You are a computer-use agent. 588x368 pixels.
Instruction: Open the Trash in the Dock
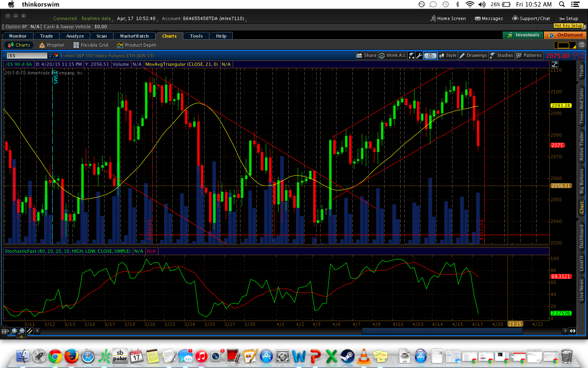[567, 356]
